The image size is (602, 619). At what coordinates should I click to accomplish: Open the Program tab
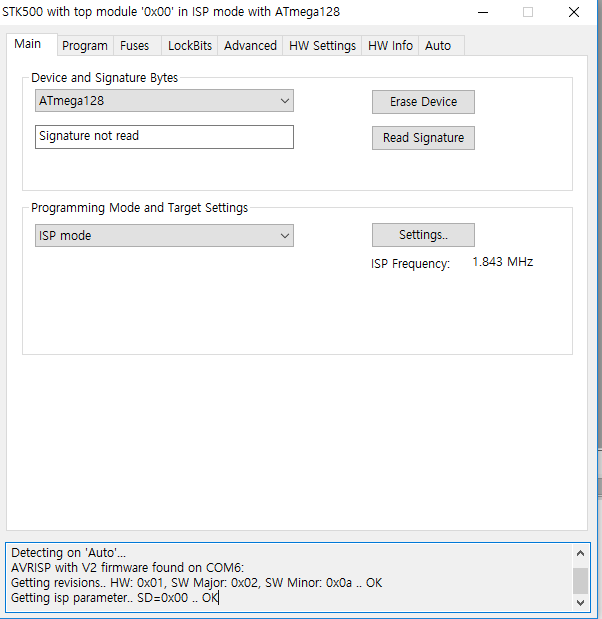pos(84,46)
